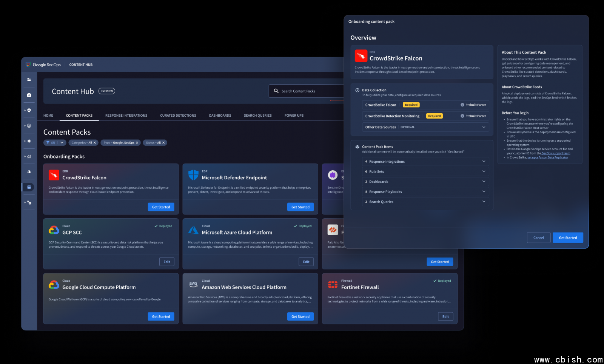Open the ID badge icon in the sidebar
The image size is (604, 364).
tap(29, 95)
